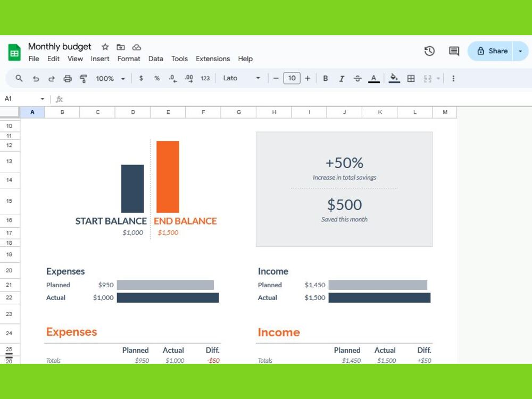Select the -$50 Diff. total

pyautogui.click(x=213, y=360)
